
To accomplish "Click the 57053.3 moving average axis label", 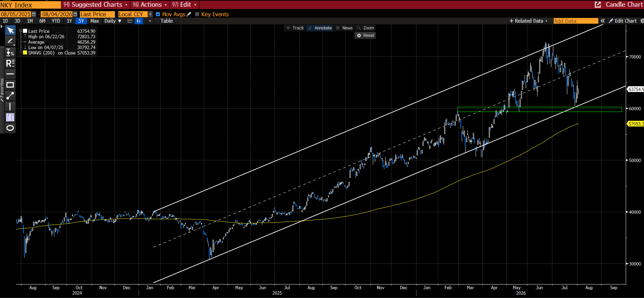I will (636, 124).
